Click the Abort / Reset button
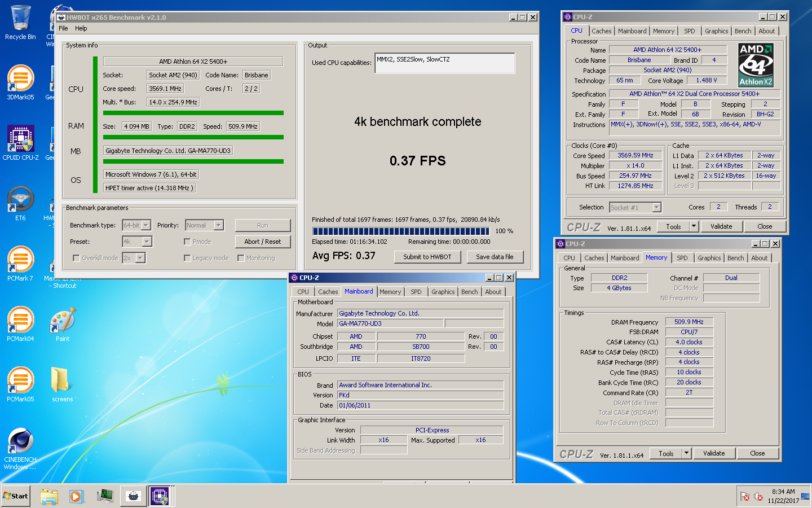This screenshot has height=508, width=812. click(263, 242)
